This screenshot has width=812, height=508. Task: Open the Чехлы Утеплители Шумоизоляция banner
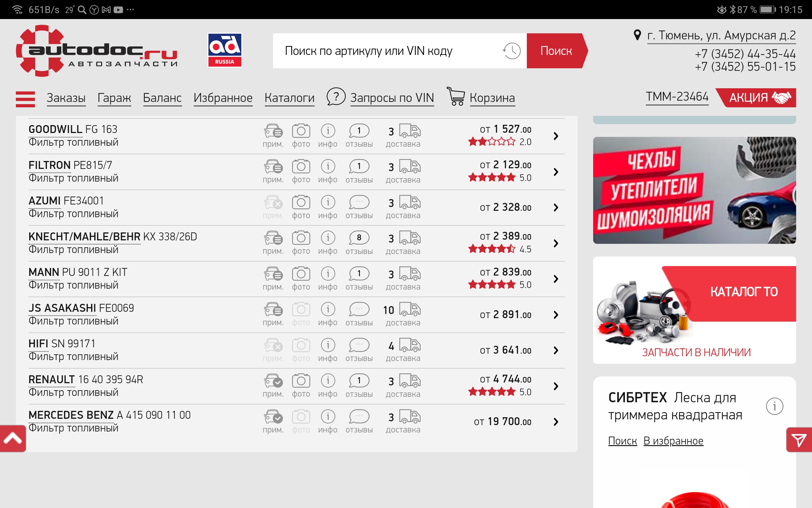(x=694, y=190)
